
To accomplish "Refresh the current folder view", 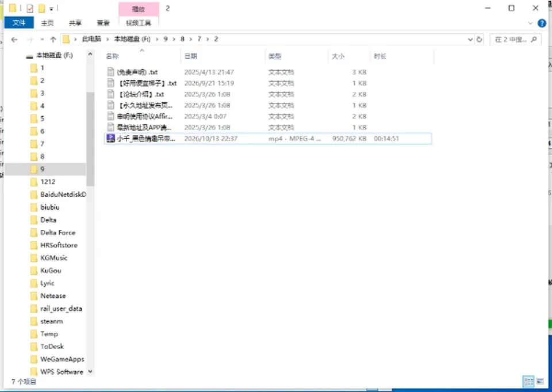I will click(x=479, y=40).
